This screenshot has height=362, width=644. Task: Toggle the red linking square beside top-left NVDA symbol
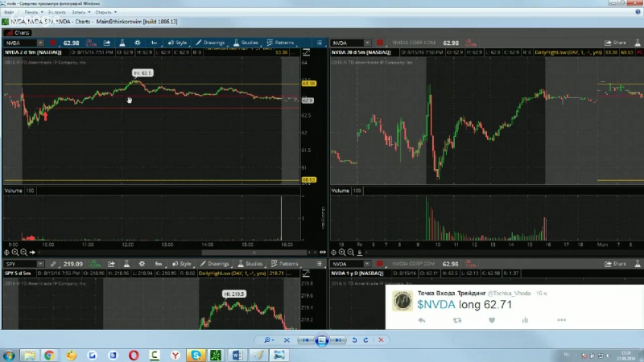(52, 42)
